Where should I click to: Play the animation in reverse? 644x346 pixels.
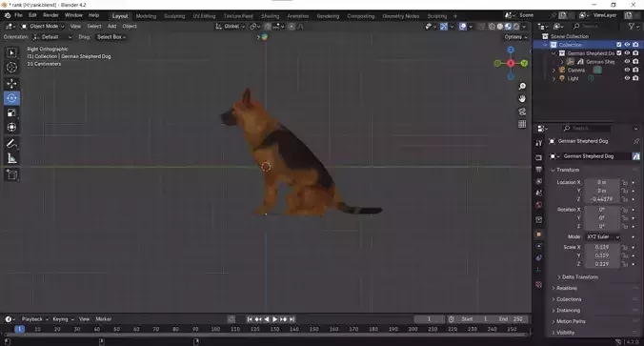267,319
